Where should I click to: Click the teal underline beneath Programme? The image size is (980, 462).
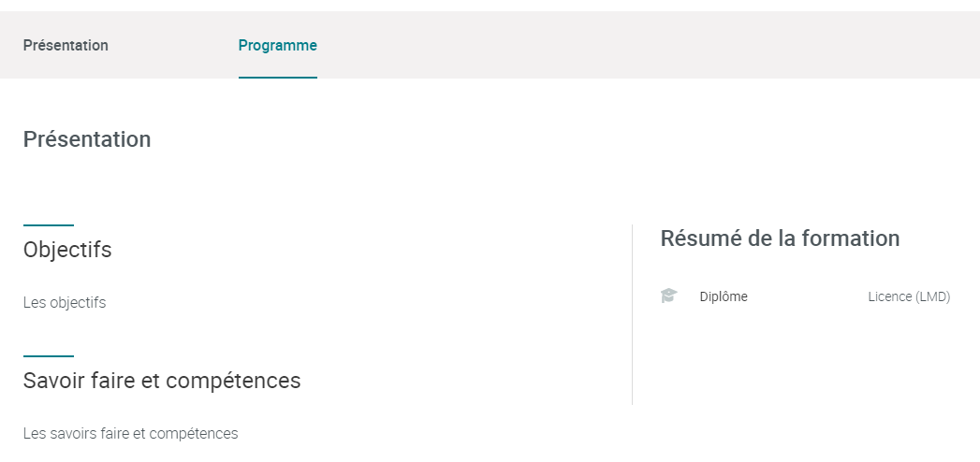277,78
